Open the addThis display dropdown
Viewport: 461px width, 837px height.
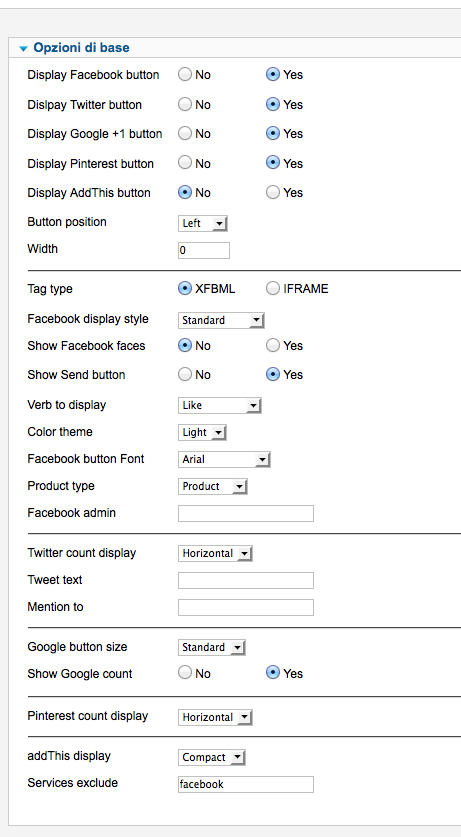(x=212, y=757)
